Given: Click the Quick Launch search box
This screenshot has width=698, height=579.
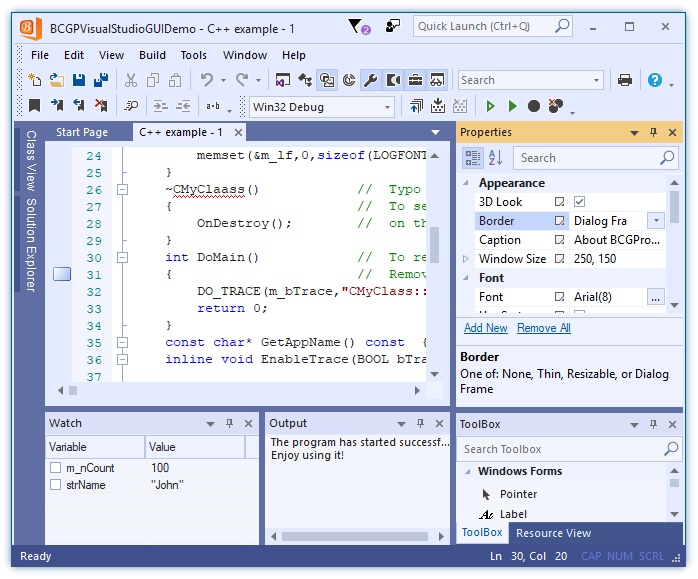Looking at the screenshot, I should pos(492,27).
